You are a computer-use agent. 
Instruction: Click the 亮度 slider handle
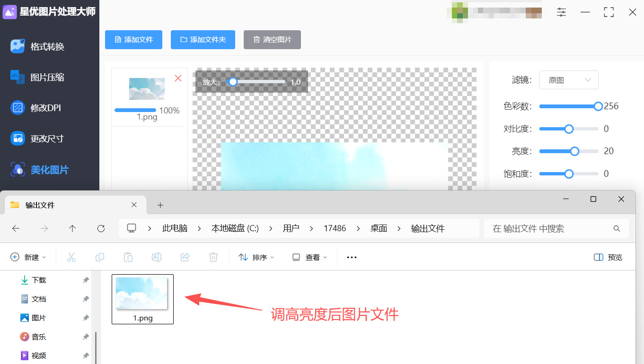[x=574, y=151]
